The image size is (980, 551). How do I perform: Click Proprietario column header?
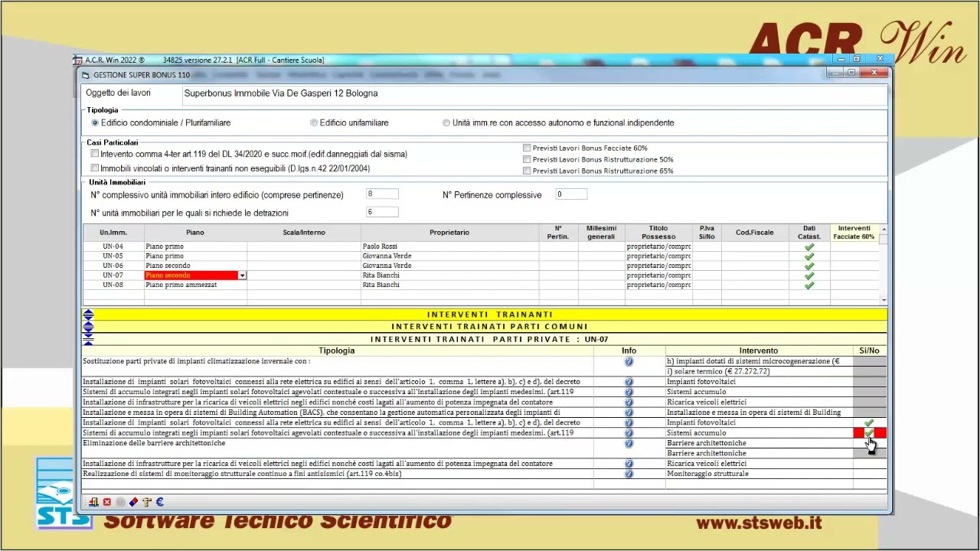click(x=449, y=233)
